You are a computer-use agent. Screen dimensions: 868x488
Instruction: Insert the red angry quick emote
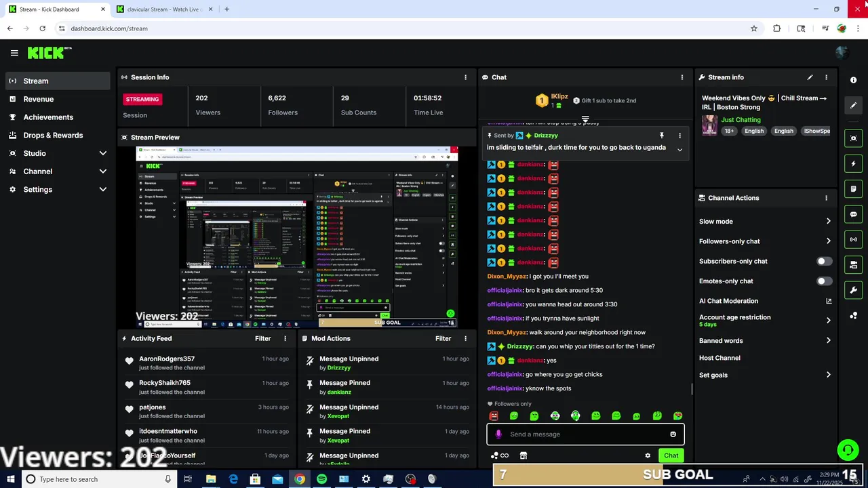tap(494, 416)
